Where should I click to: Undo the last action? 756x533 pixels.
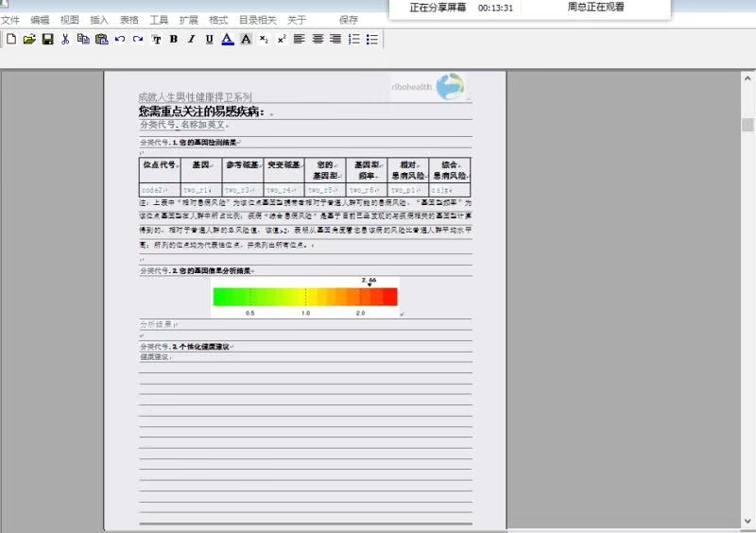pos(119,39)
